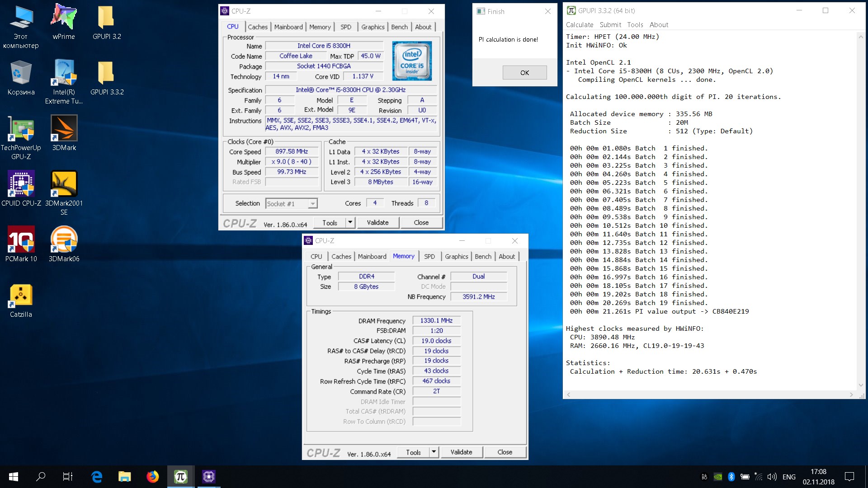Launch the 3DMark desktop shortcut

coord(64,133)
